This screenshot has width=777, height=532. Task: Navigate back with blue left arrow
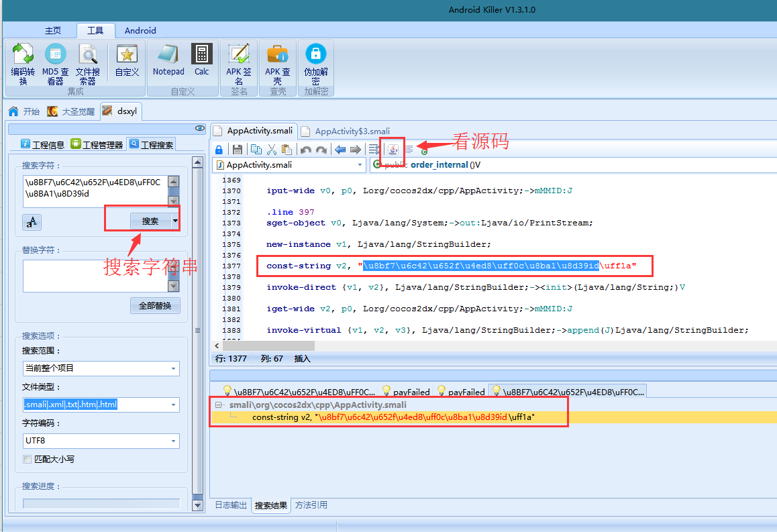tap(340, 150)
